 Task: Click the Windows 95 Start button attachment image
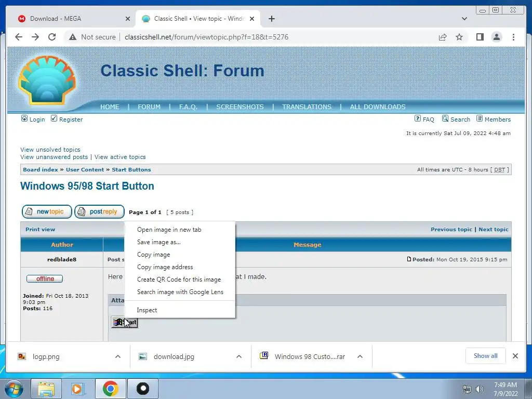point(125,322)
